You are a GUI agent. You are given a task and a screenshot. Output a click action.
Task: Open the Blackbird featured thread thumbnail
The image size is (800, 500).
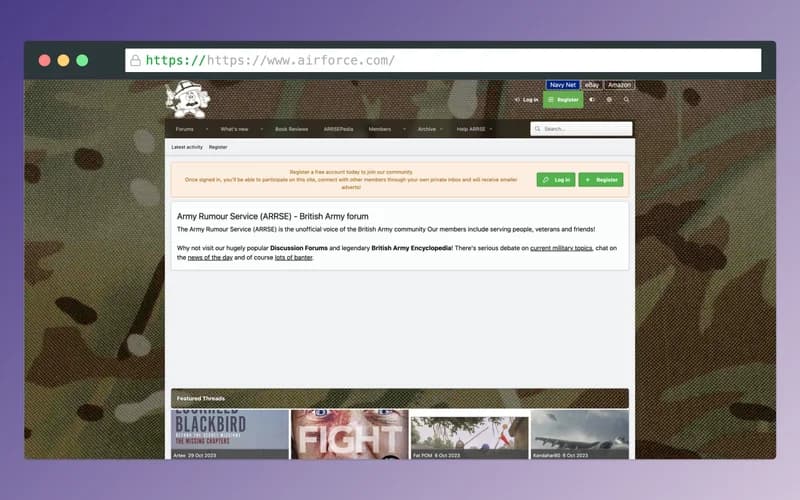(230, 434)
